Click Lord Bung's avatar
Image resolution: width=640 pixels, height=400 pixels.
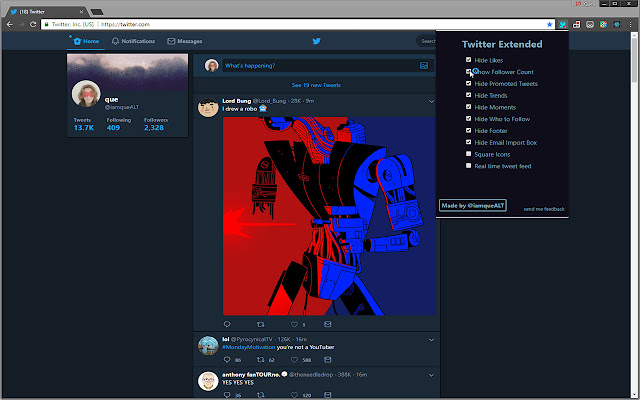208,107
